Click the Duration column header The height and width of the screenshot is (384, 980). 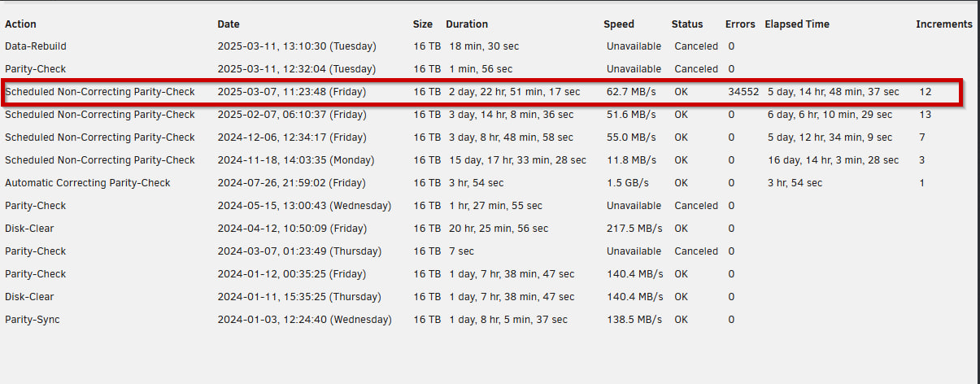pyautogui.click(x=467, y=24)
